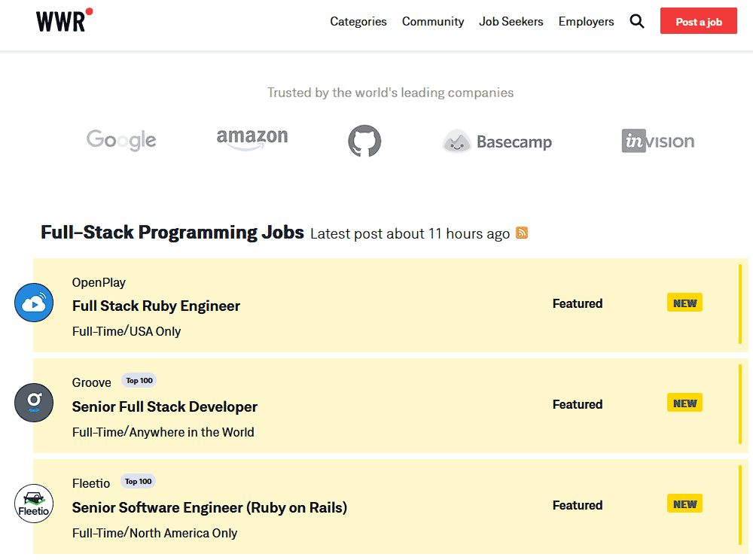Click the NEW badge on OpenPlay listing
The height and width of the screenshot is (560, 753).
pyautogui.click(x=684, y=303)
